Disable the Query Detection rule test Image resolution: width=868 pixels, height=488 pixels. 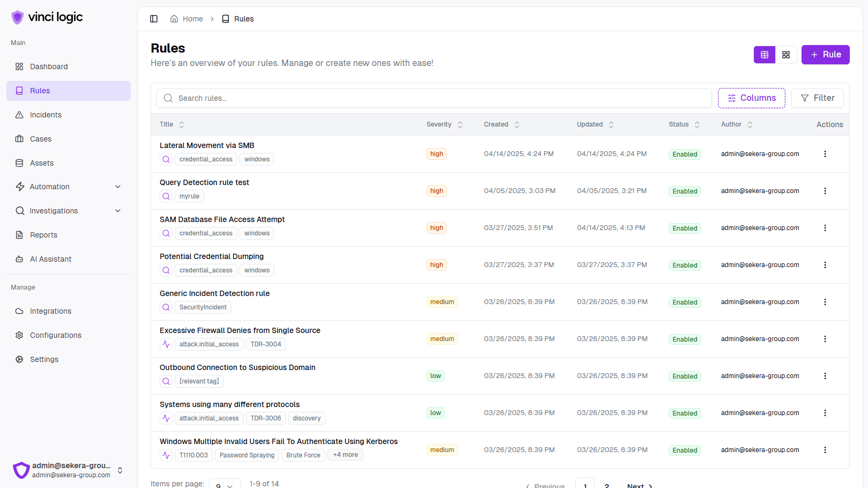point(685,191)
